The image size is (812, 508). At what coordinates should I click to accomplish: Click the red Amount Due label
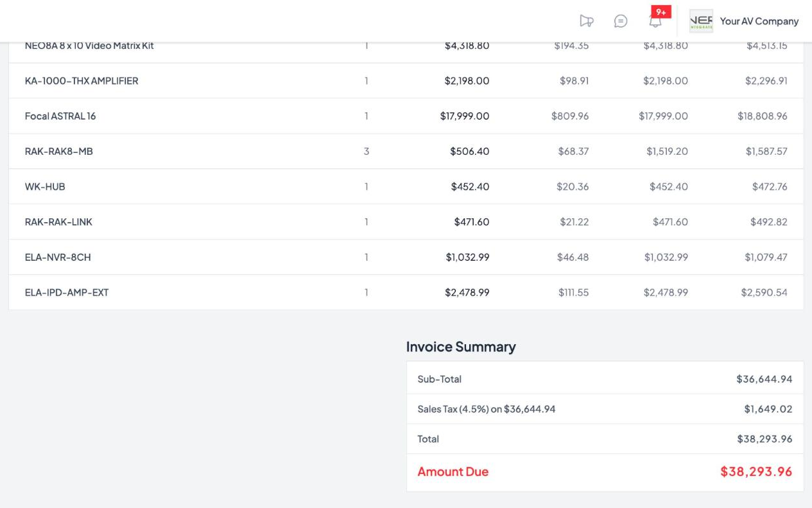point(453,472)
